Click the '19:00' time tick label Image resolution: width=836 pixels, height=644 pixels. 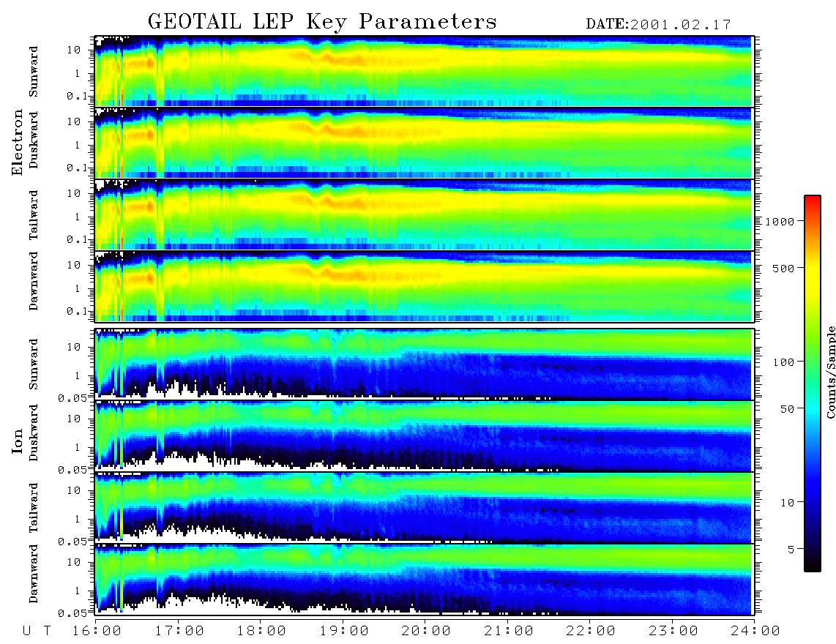[x=344, y=632]
